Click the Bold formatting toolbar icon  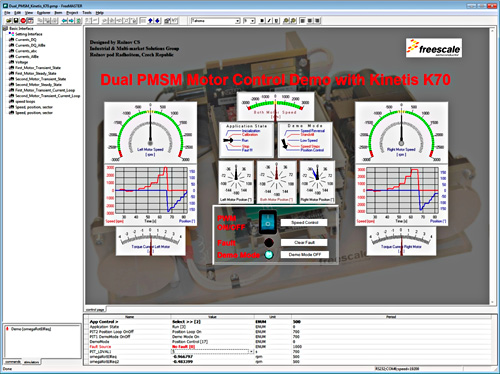(262, 21)
